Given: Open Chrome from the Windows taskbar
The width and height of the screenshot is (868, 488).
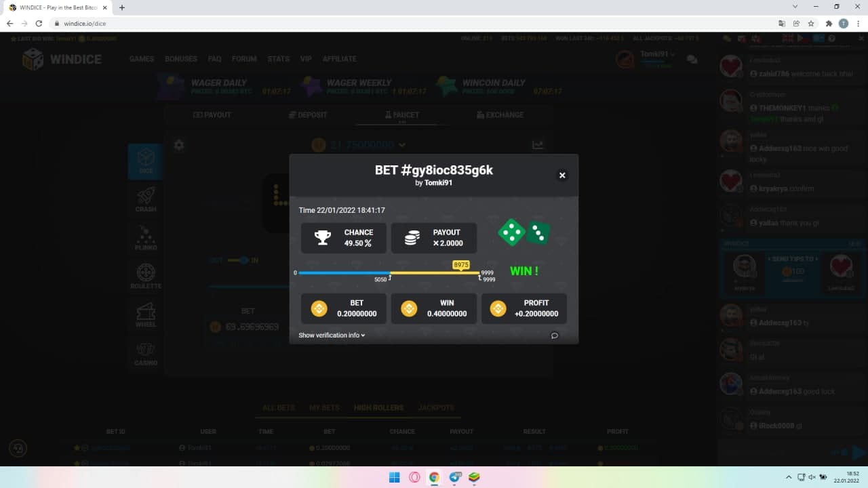Looking at the screenshot, I should [x=434, y=477].
